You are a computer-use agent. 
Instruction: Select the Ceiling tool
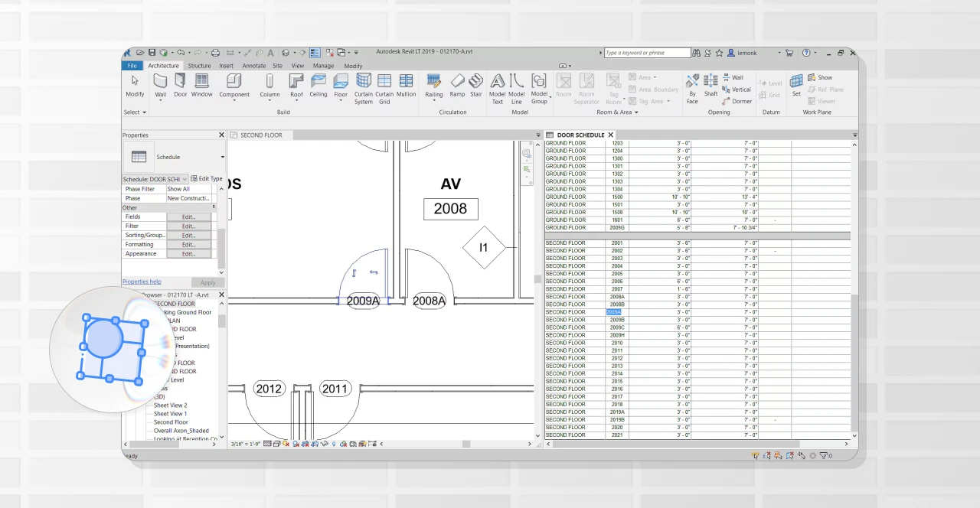tap(318, 84)
